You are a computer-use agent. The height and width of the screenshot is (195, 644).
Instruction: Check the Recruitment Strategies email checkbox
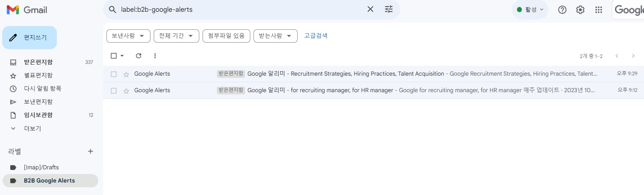tap(114, 74)
